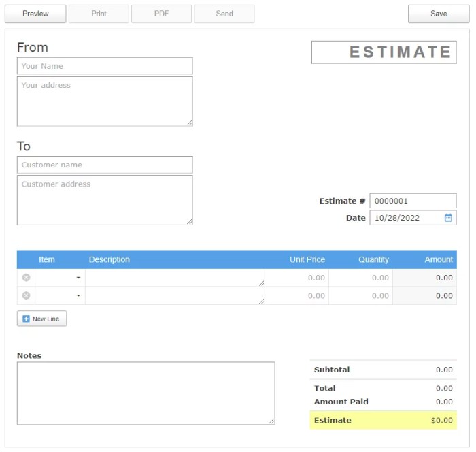Open the Preview view
The width and height of the screenshot is (476, 452).
pos(35,14)
